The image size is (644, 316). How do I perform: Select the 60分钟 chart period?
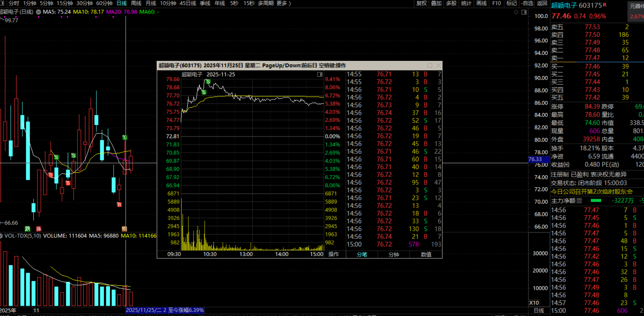tap(104, 3)
